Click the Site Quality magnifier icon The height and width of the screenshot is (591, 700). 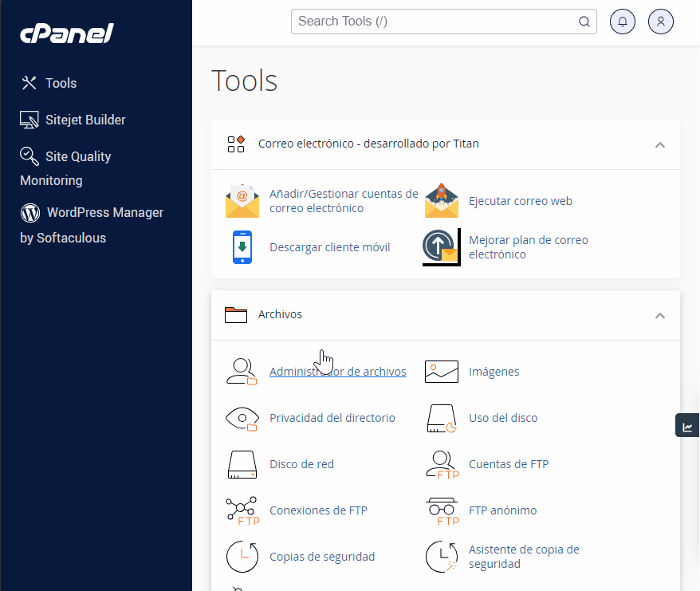click(29, 156)
